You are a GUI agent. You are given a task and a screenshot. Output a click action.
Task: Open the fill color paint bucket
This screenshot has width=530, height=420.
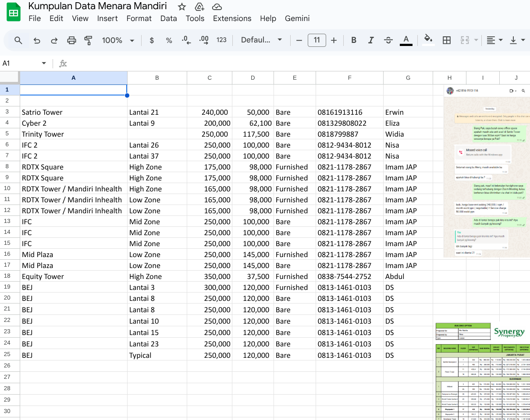(x=428, y=39)
